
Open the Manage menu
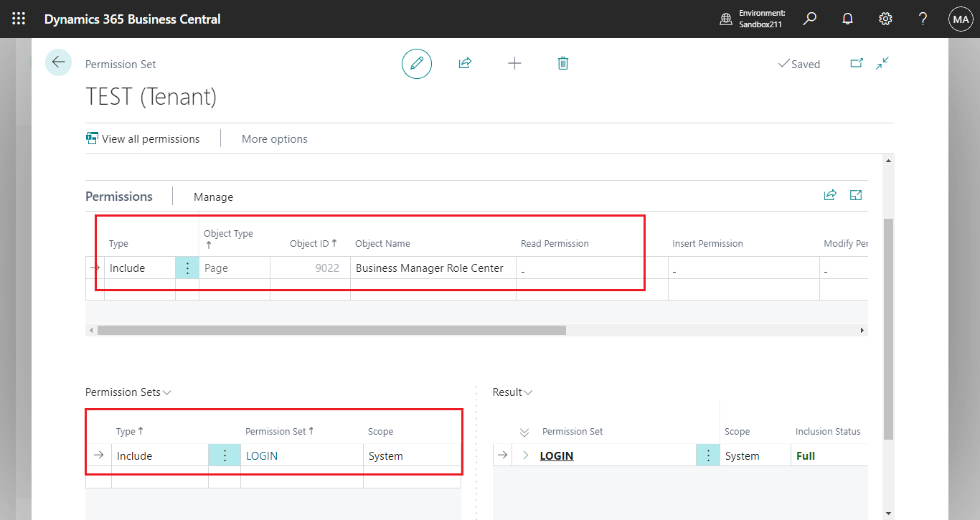[x=213, y=196]
